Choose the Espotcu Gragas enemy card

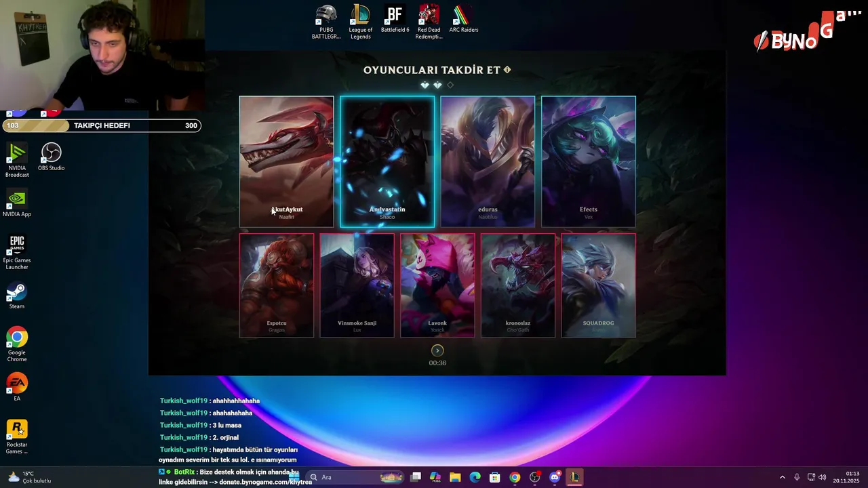tap(277, 285)
